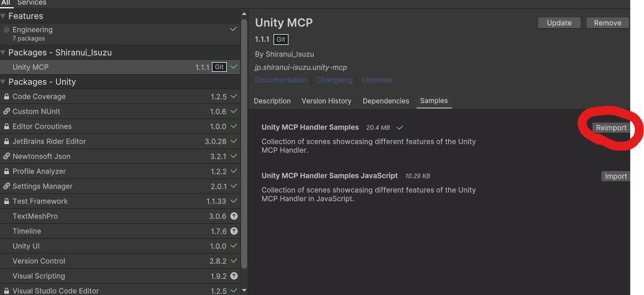Select the Code Coverage package
The image size is (644, 295).
click(x=120, y=96)
